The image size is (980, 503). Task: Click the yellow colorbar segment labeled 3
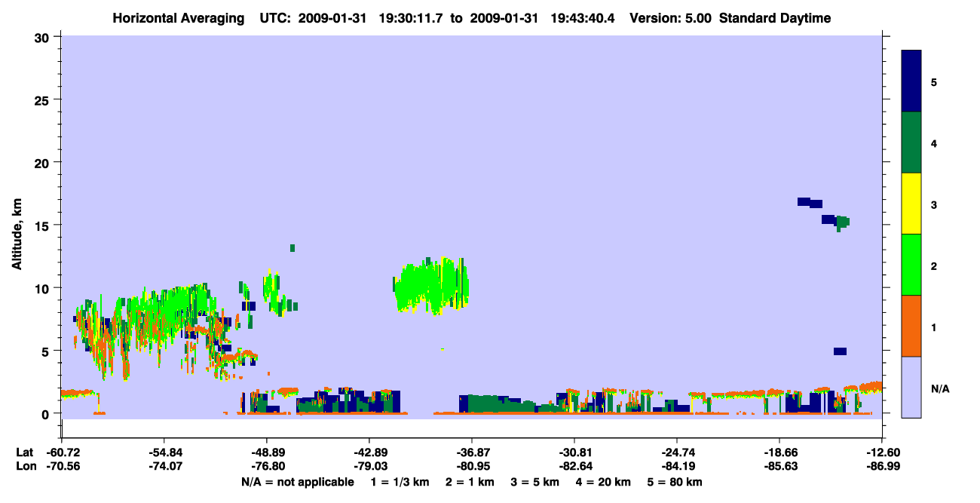coord(911,204)
